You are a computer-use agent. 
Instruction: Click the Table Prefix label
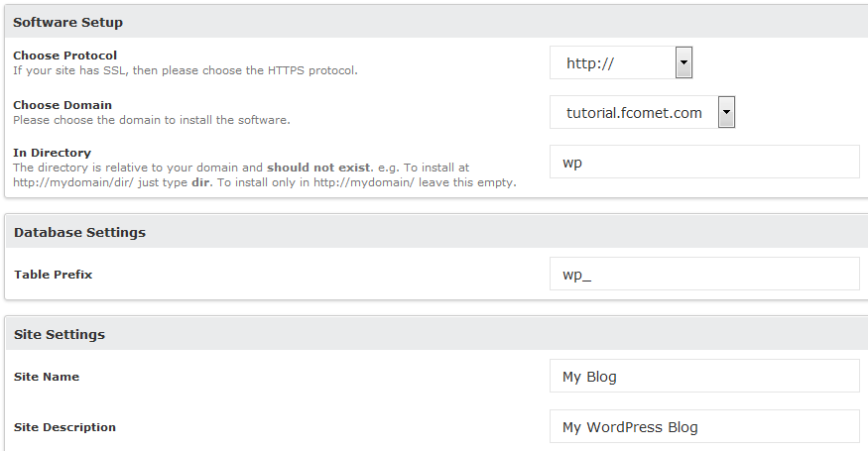(54, 275)
